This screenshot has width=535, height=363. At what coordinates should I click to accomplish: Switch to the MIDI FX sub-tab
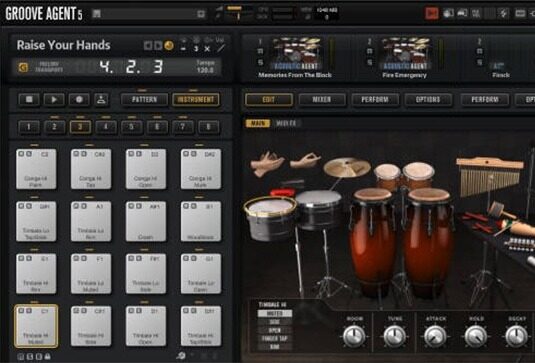pos(286,123)
